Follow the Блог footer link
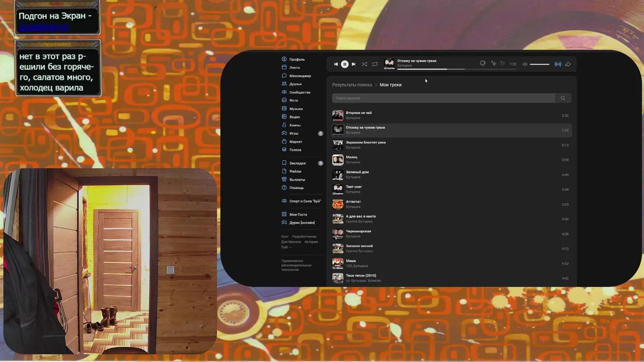The image size is (644, 362). tap(285, 236)
